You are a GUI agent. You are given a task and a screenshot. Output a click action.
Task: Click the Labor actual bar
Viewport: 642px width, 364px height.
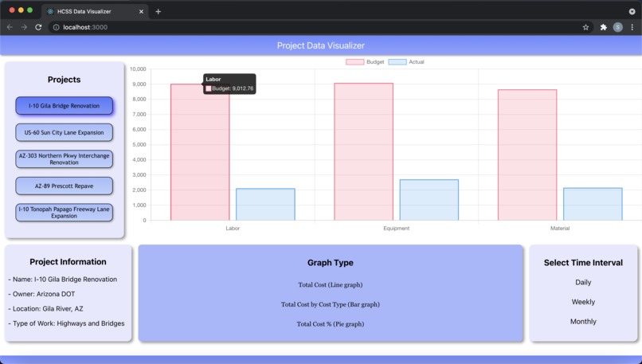pos(265,205)
